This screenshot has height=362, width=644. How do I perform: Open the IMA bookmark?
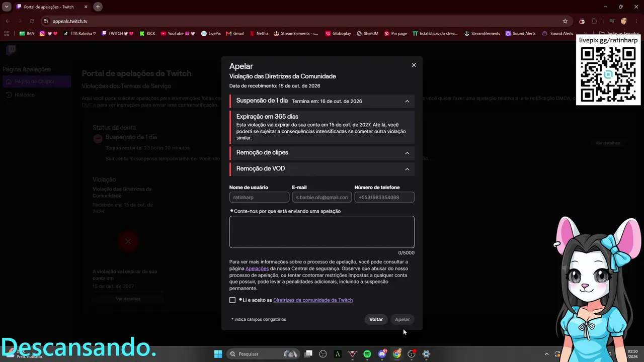pyautogui.click(x=27, y=34)
